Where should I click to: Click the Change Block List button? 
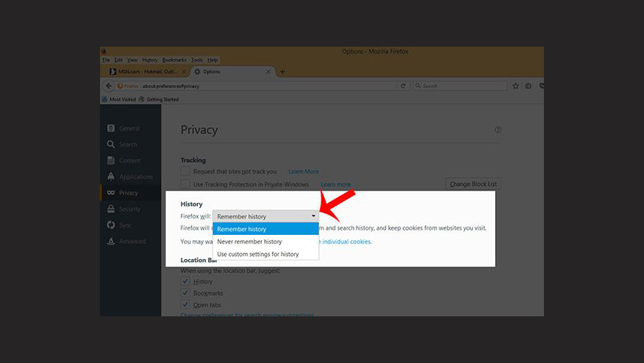[473, 184]
